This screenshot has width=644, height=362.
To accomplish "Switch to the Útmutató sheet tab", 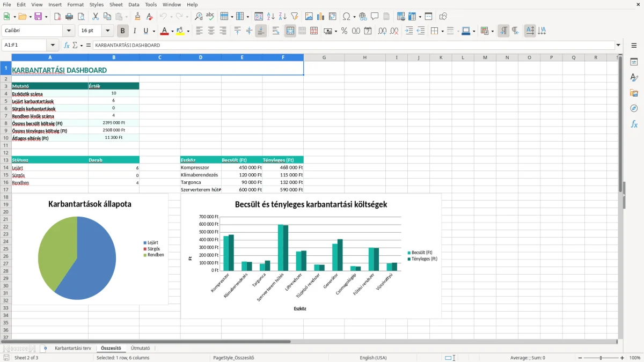I will coord(141,348).
